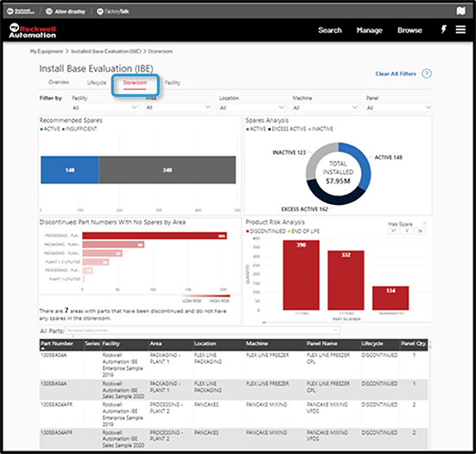Click Clear All Filters link
The width and height of the screenshot is (476, 454).
[x=396, y=74]
